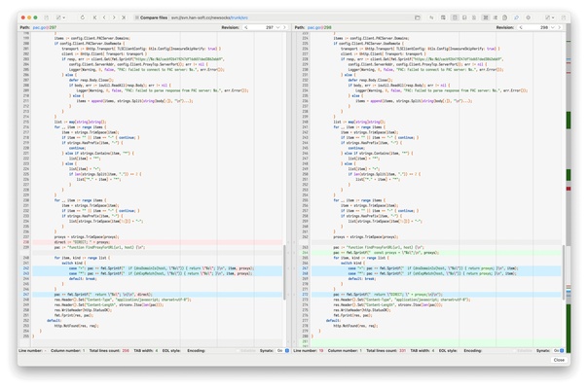588x389 pixels.
Task: Click the Close button
Action: pos(559,360)
